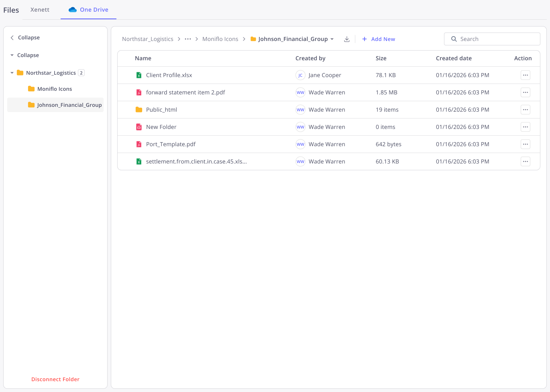
Task: Open action menu for Port_Template.pdf
Action: click(526, 144)
